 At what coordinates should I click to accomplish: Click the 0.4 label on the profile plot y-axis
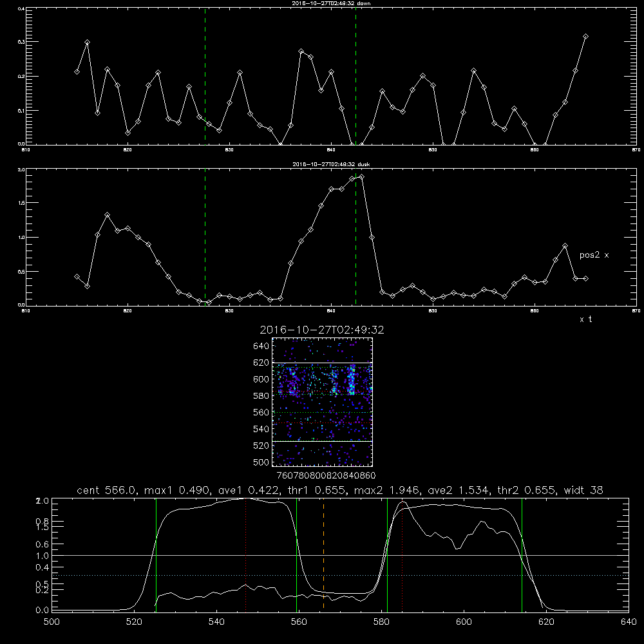point(43,567)
